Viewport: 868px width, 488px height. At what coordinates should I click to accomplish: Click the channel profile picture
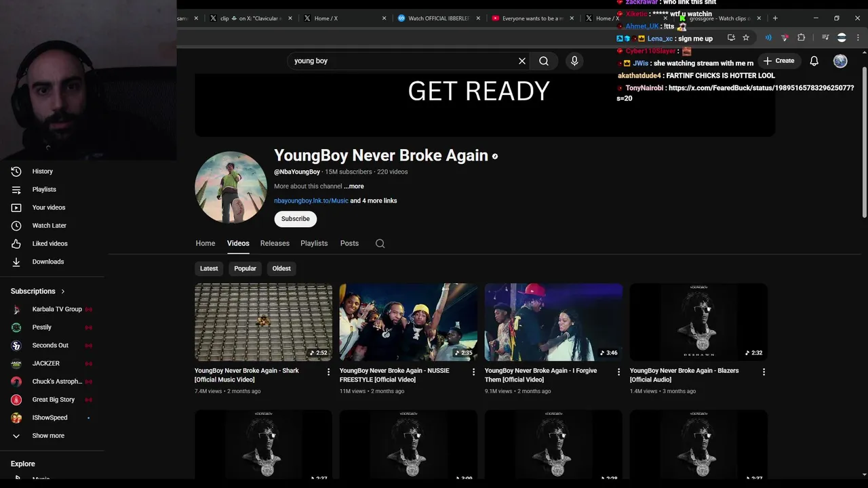231,187
